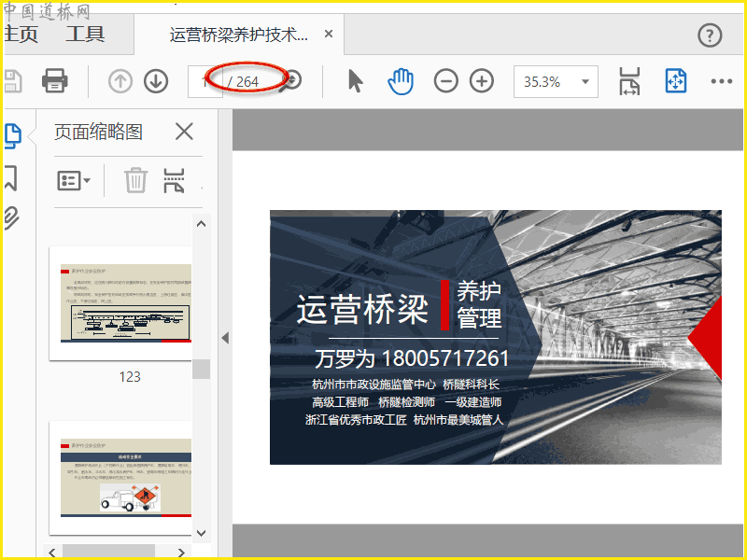This screenshot has height=560, width=747.
Task: Open the more tools ellipsis menu
Action: 721,81
